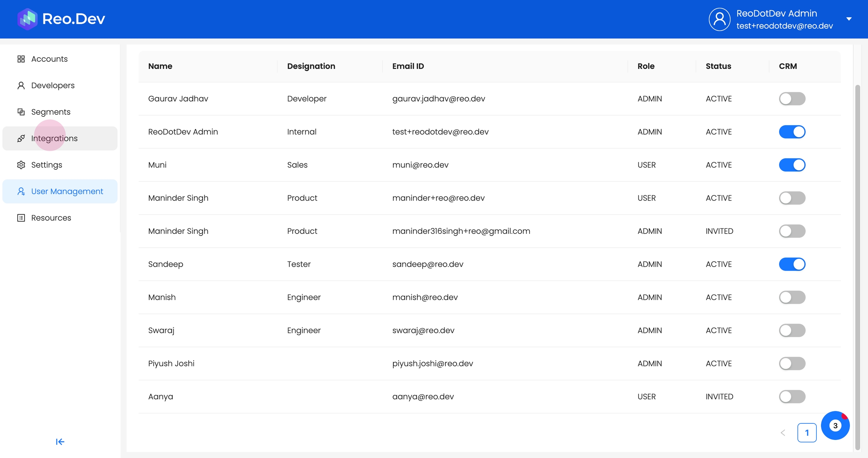The width and height of the screenshot is (868, 458).
Task: Click the Integrations plug icon
Action: point(21,138)
